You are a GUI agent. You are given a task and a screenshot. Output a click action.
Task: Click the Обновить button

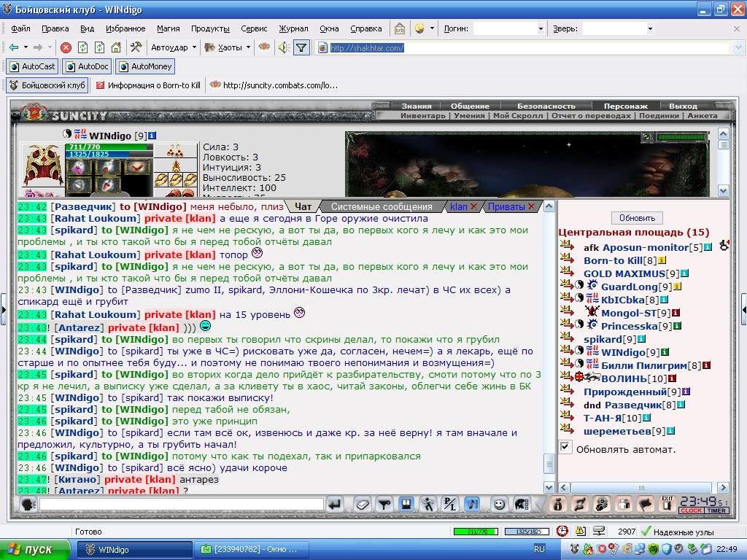pos(637,217)
